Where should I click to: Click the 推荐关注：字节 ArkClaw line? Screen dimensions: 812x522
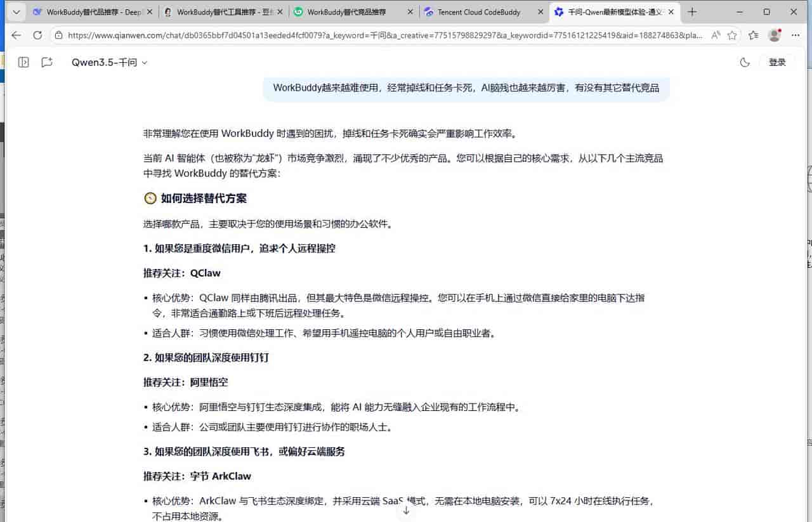[197, 476]
